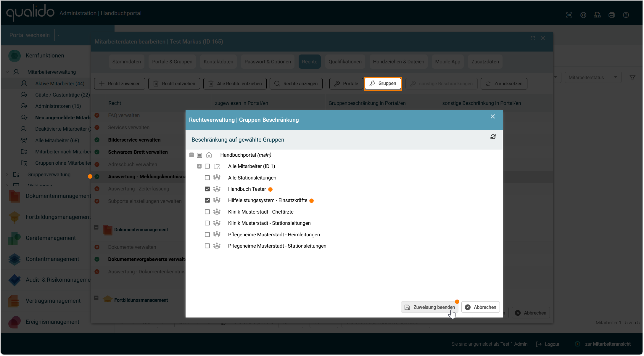
Task: Click the Handbuchportal home icon in tree
Action: point(209,155)
